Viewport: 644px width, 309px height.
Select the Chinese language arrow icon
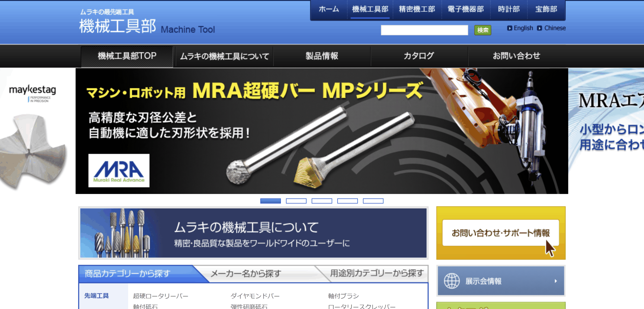tap(540, 28)
